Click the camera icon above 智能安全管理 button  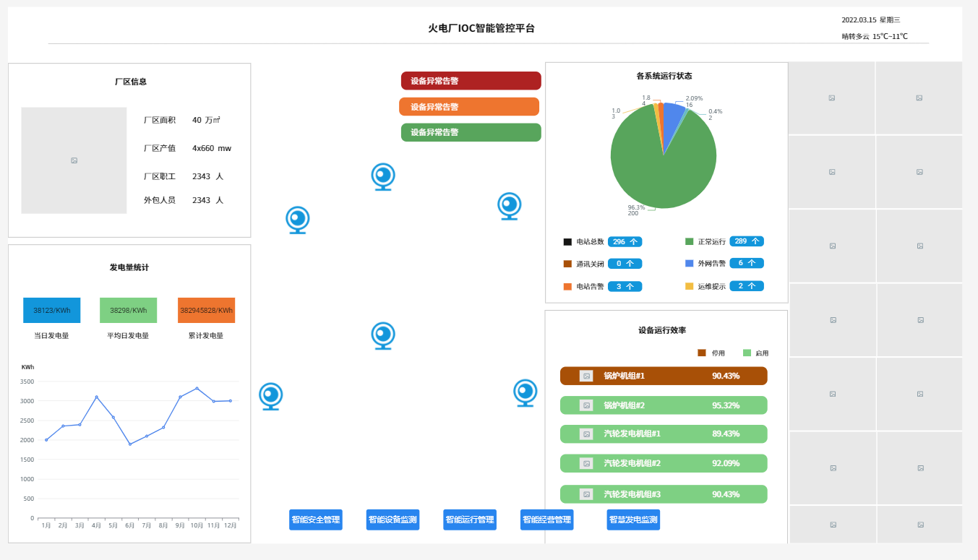pyautogui.click(x=271, y=397)
